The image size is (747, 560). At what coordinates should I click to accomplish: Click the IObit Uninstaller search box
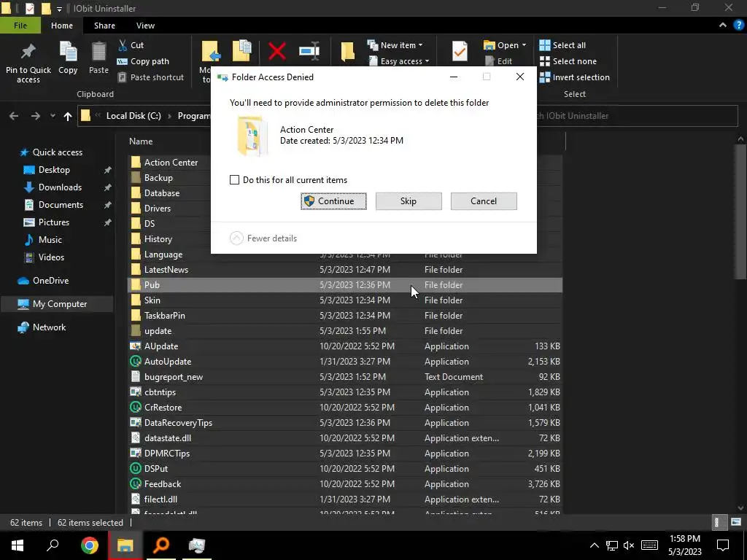[x=637, y=116]
